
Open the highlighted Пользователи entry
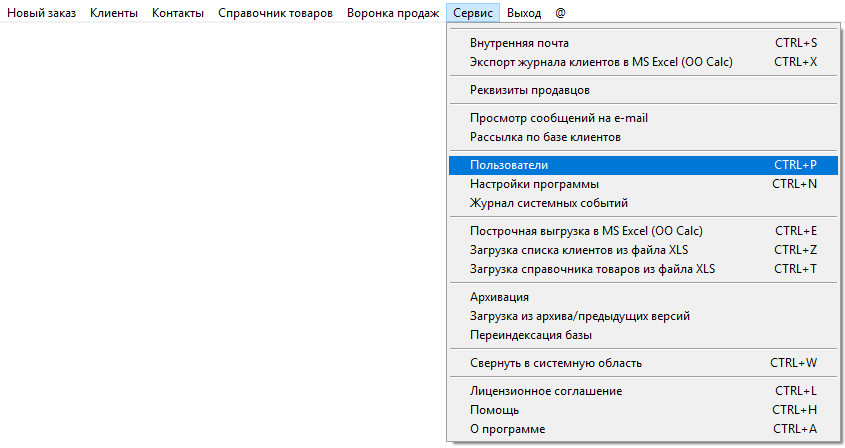pos(508,165)
